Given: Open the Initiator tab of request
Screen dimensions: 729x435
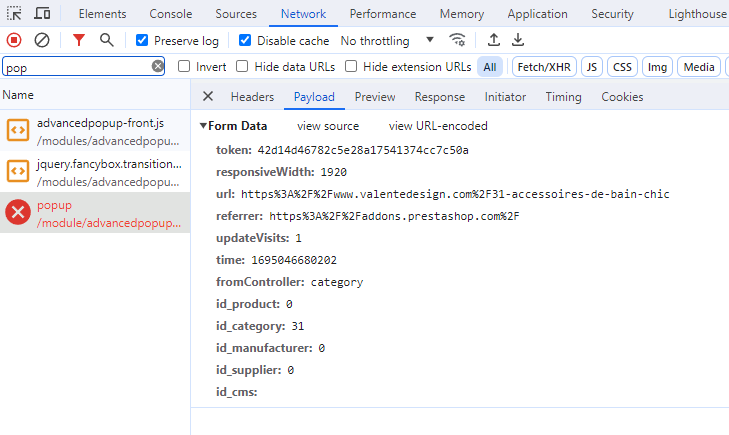Looking at the screenshot, I should click(x=505, y=97).
